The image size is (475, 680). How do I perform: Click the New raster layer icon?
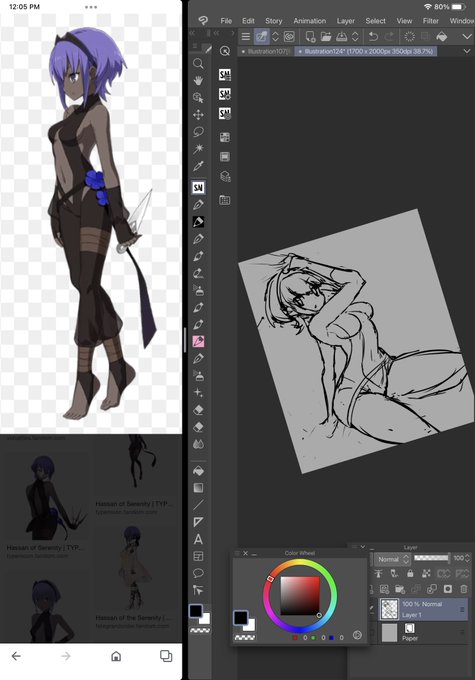click(x=384, y=589)
